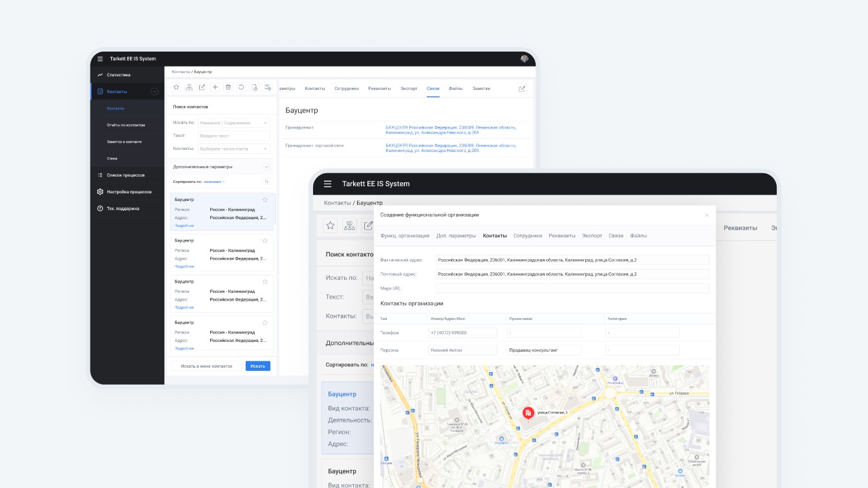Viewport: 868px width, 488px height.
Task: Click the plus add icon in the back window toolbar
Action: coord(215,87)
